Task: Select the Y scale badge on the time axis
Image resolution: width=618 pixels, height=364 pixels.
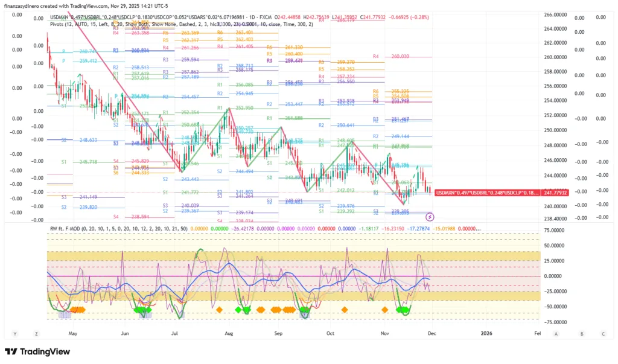Action: [x=14, y=333]
